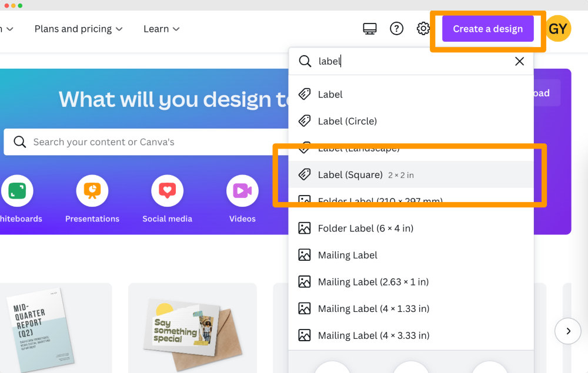Click the hero search bar magnifier icon
Image resolution: width=588 pixels, height=373 pixels.
pyautogui.click(x=19, y=142)
